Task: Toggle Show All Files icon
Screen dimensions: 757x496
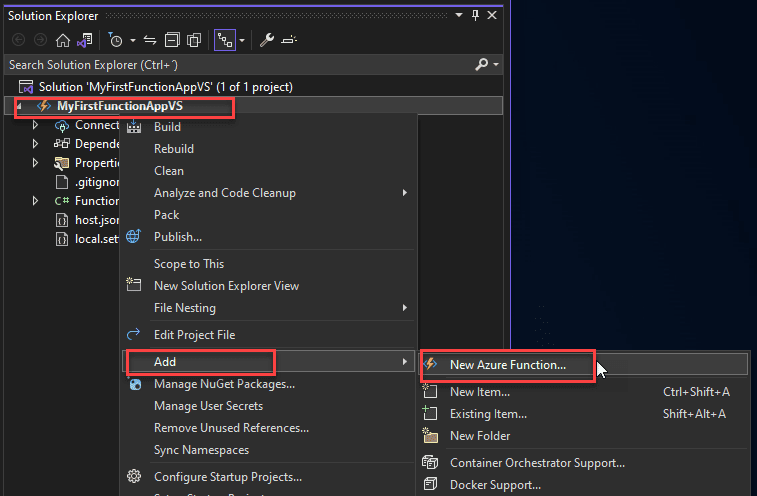Action: click(x=194, y=40)
